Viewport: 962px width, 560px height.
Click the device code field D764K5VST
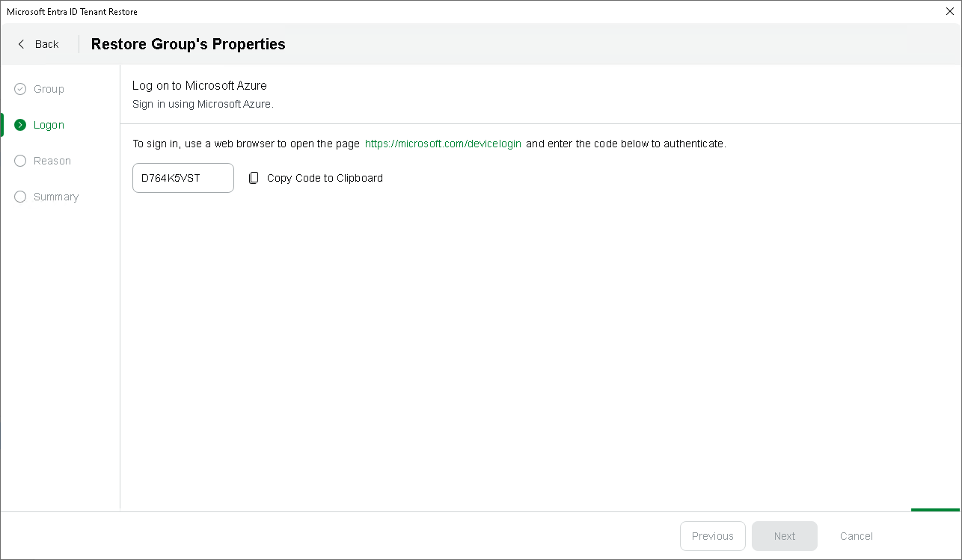tap(183, 178)
